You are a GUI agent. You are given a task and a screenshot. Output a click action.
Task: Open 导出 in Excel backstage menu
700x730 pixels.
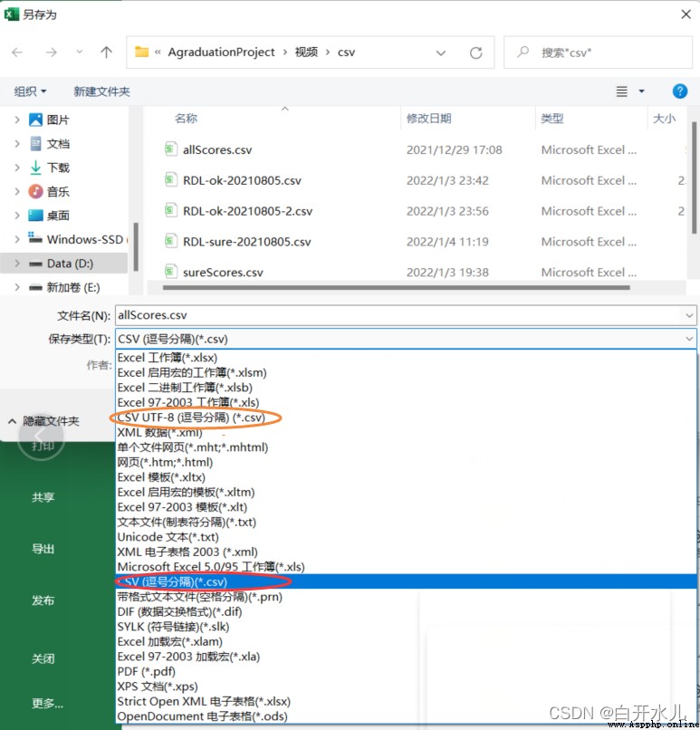43,549
